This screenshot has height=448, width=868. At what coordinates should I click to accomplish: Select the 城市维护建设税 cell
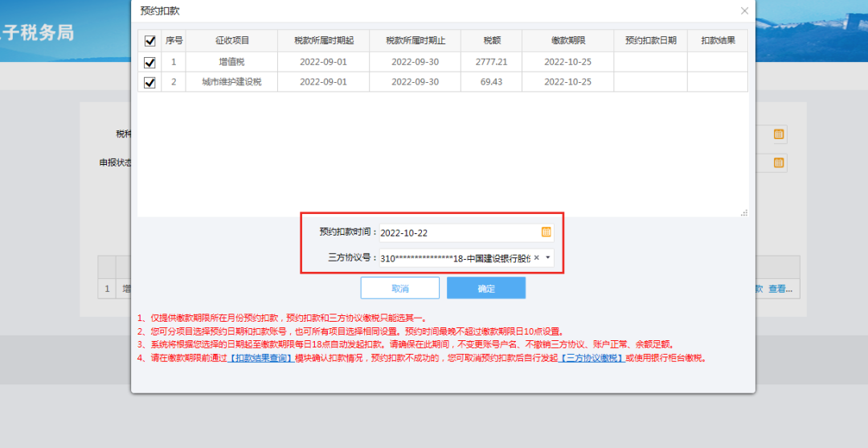click(231, 82)
